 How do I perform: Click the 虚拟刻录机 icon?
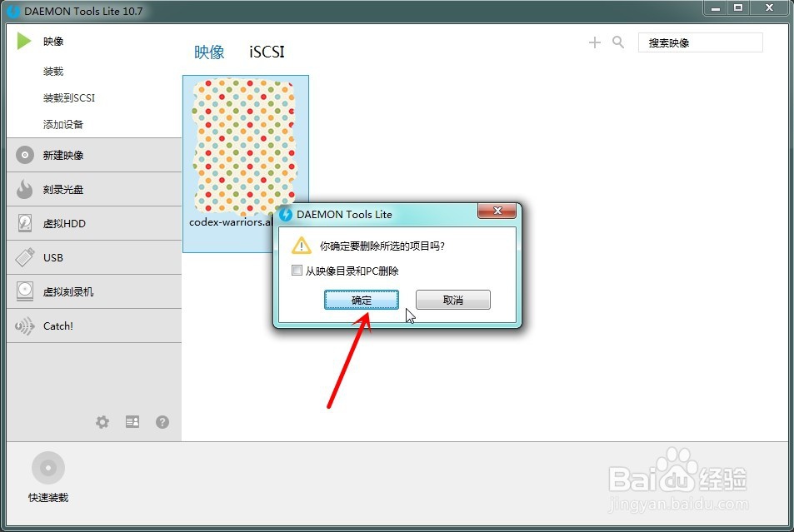click(24, 291)
